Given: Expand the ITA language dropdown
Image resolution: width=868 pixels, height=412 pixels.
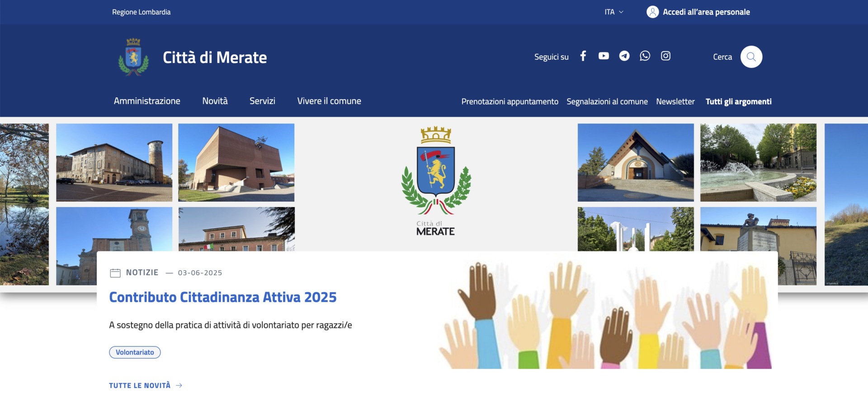Looking at the screenshot, I should coord(614,12).
